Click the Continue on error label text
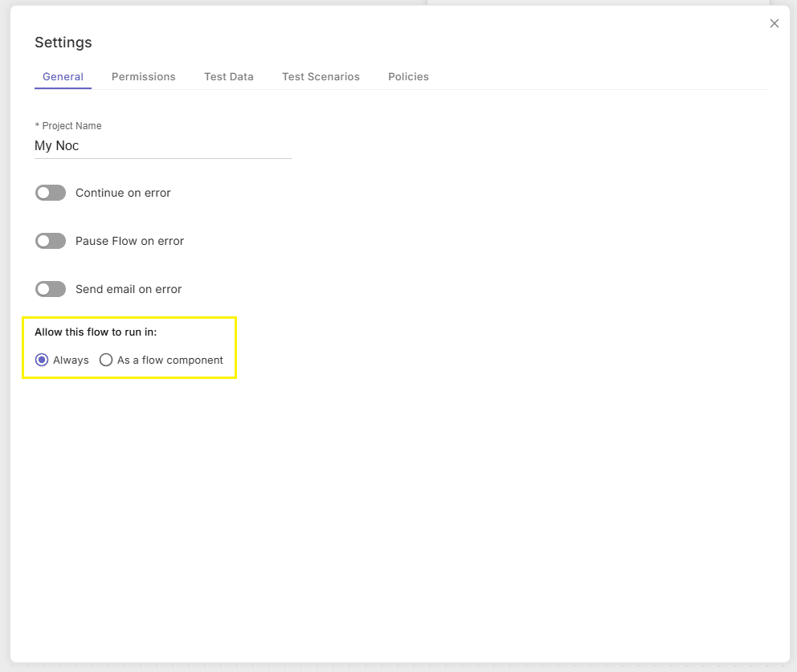The height and width of the screenshot is (672, 797). tap(123, 193)
